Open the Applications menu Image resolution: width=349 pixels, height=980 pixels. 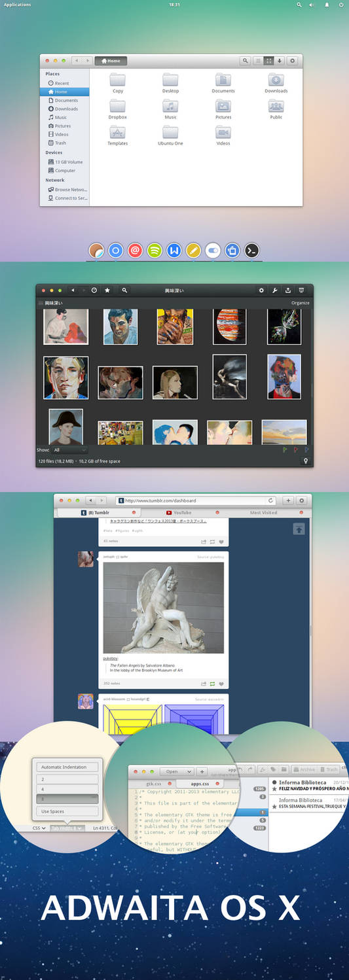[17, 5]
